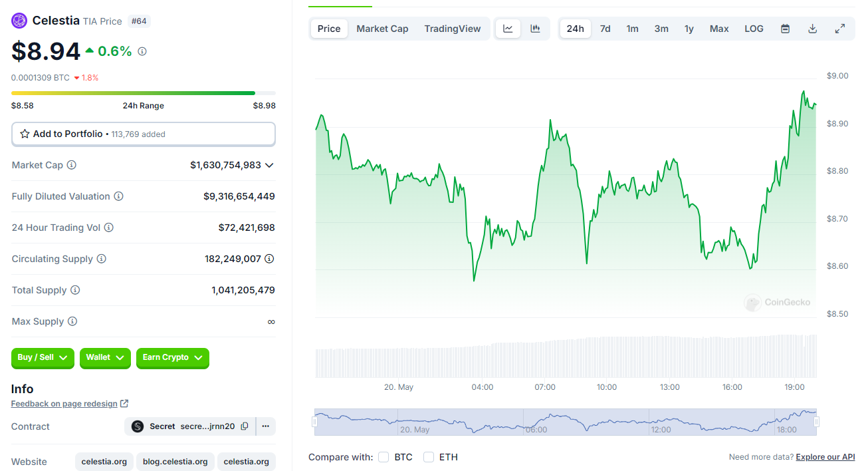Grab the right handle of chart navigator

[817, 422]
